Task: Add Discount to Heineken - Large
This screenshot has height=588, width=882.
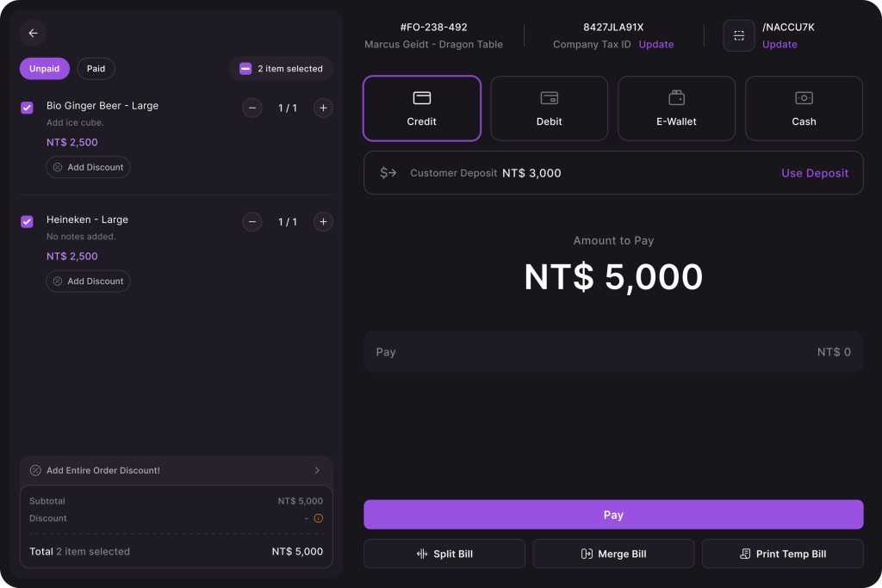Action: pos(89,281)
